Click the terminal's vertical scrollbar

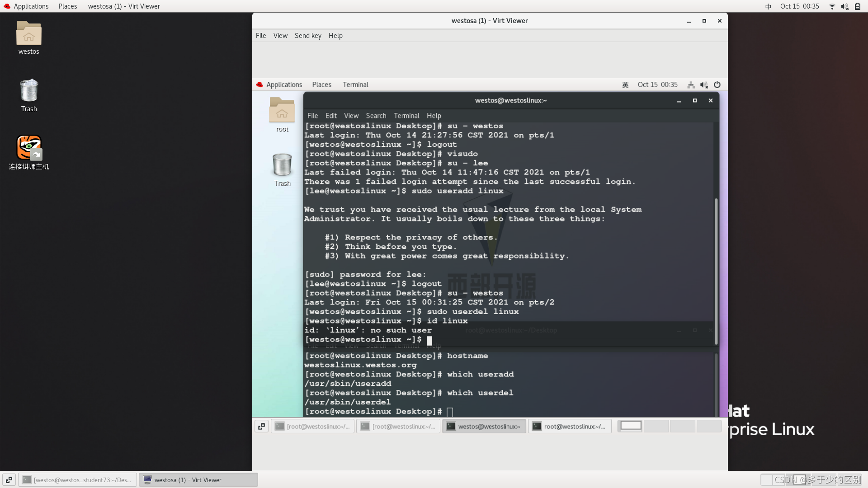coord(716,271)
